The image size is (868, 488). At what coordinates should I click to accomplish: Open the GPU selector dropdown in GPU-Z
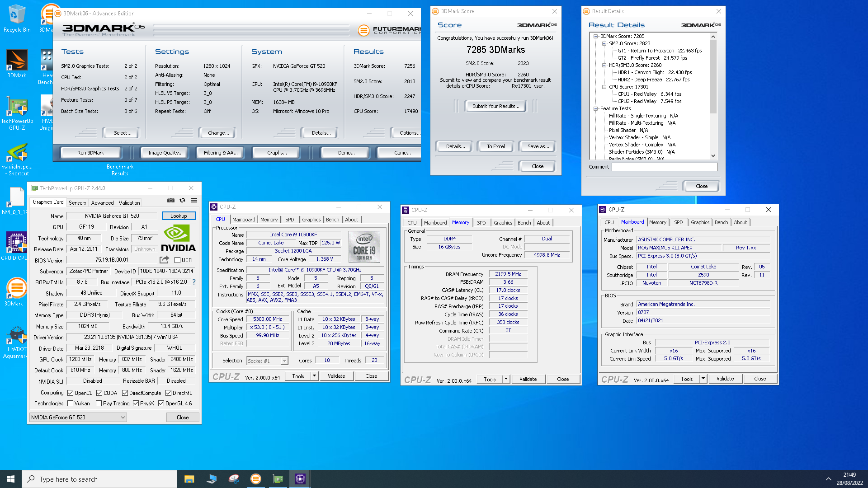point(78,418)
